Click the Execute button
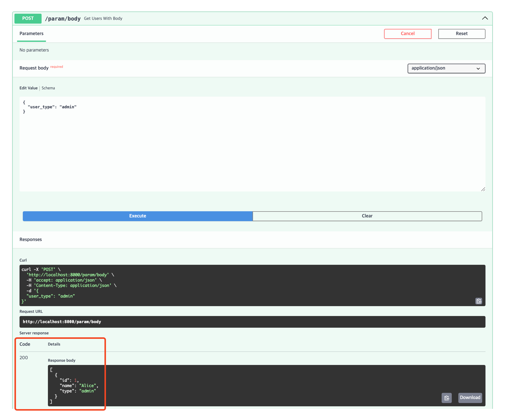Viewport: 505px width, 420px height. 138,216
